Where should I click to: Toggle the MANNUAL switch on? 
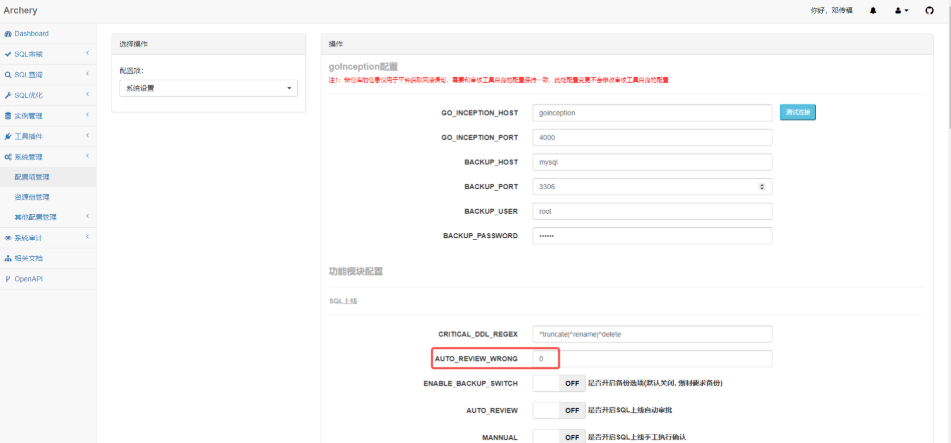pyautogui.click(x=559, y=437)
